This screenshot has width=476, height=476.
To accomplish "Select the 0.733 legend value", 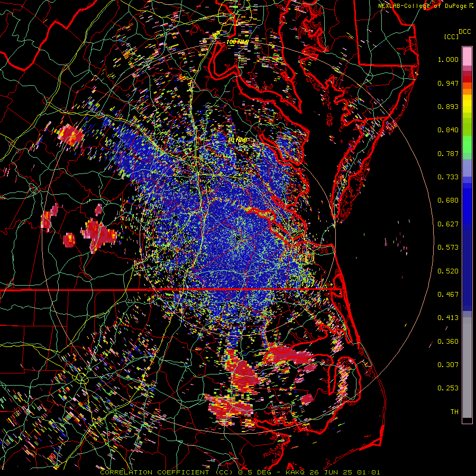I will click(x=448, y=177).
